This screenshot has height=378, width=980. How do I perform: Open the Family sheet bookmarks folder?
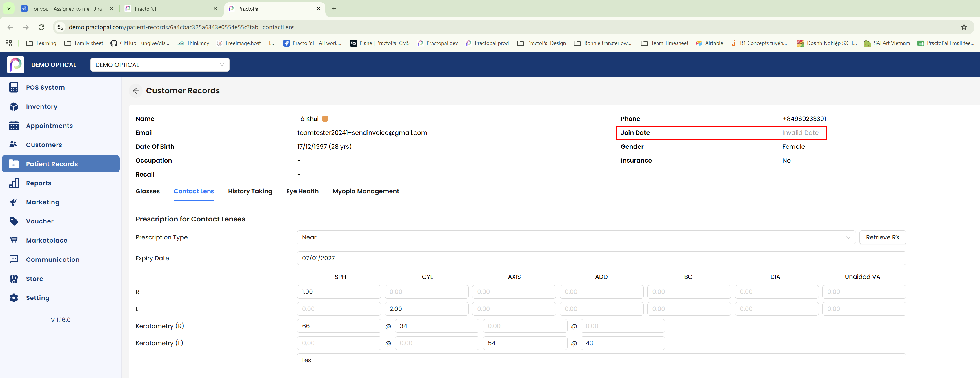(84, 43)
